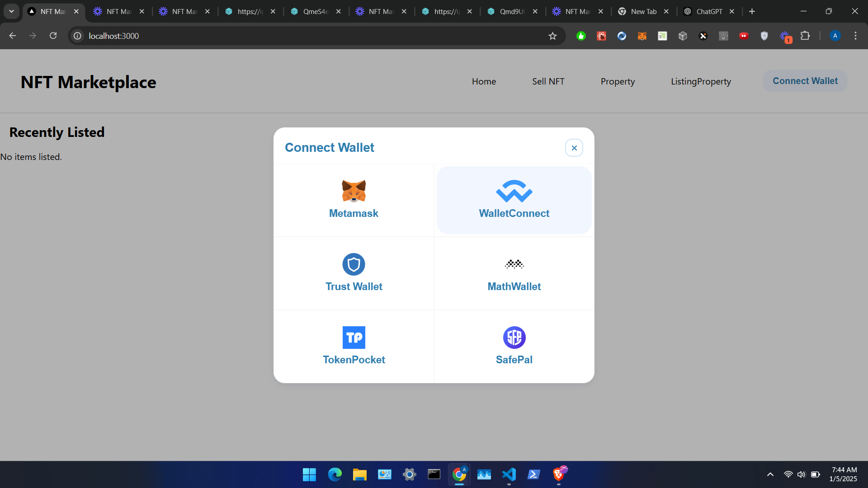The image size is (868, 488).
Task: Switch to the ChatGPT tab
Action: click(708, 11)
